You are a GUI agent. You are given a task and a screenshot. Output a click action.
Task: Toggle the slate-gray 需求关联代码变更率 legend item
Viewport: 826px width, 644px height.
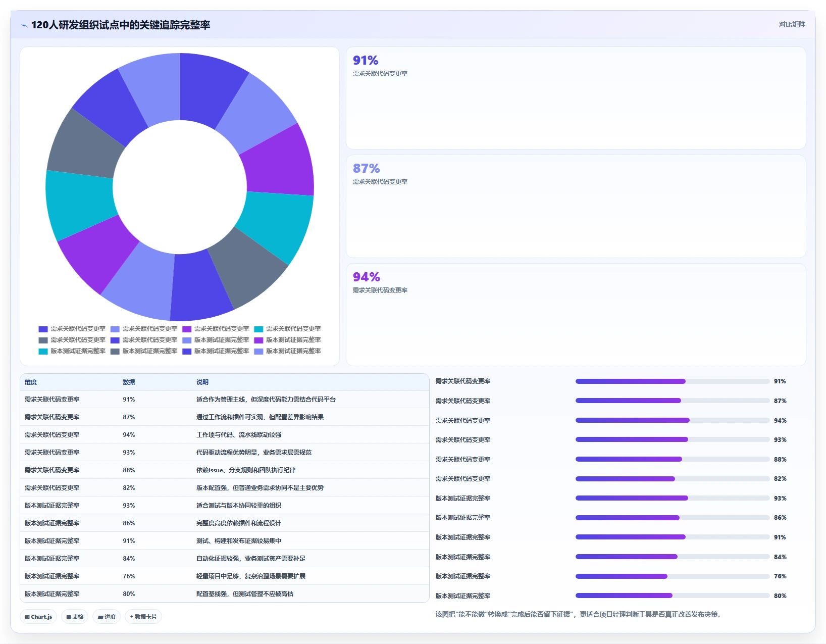tap(72, 340)
